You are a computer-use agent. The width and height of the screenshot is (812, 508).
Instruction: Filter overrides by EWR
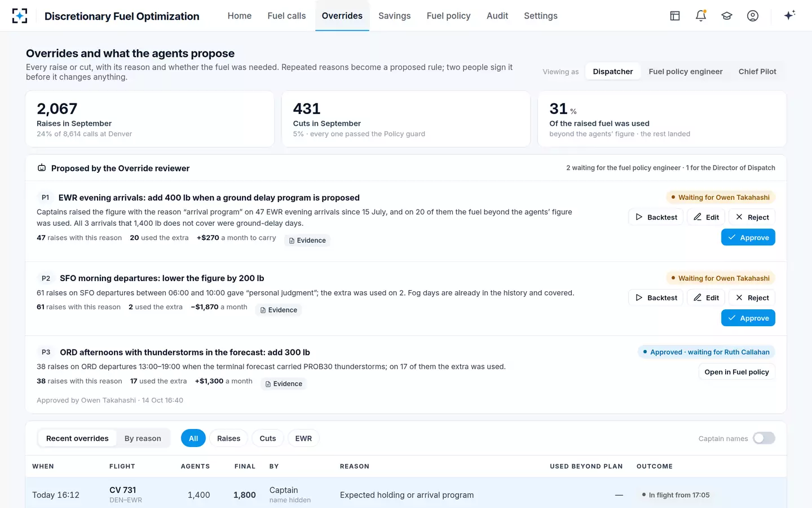303,439
